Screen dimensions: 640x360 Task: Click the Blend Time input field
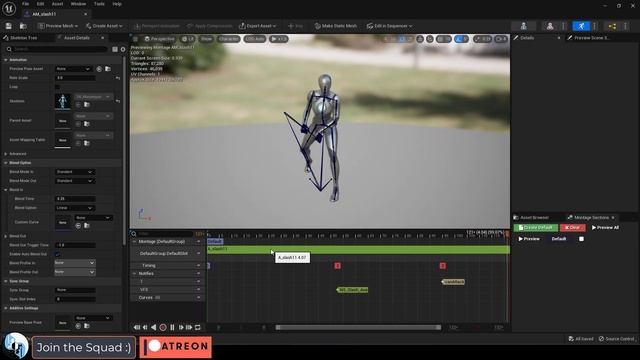(x=75, y=199)
